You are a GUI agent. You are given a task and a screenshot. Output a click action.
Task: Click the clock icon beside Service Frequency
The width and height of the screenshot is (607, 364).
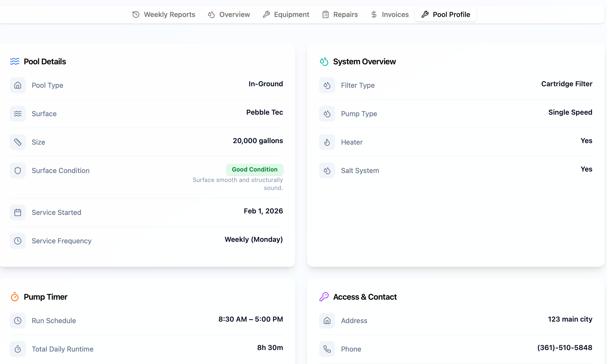(x=18, y=241)
